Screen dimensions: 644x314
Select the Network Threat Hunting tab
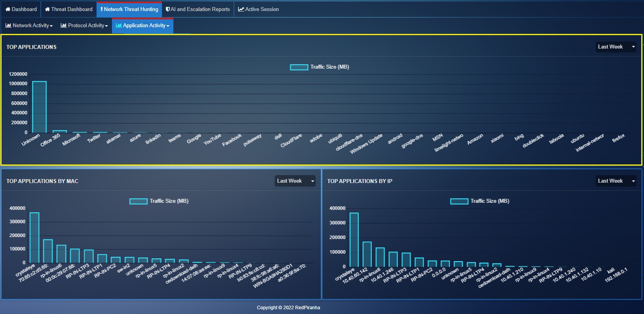tap(129, 9)
